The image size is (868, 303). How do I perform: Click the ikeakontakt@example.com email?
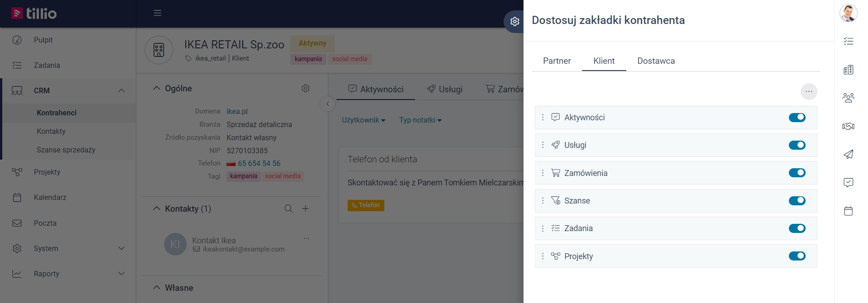pyautogui.click(x=244, y=249)
